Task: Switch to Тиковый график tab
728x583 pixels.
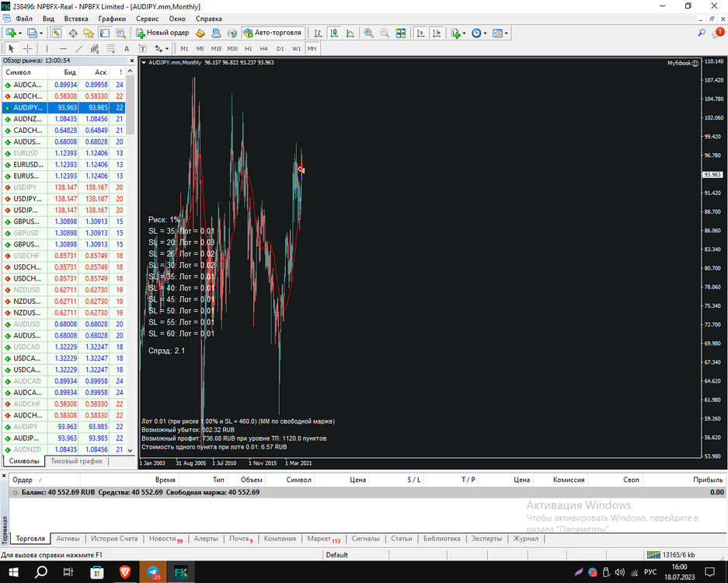Action: pos(77,461)
